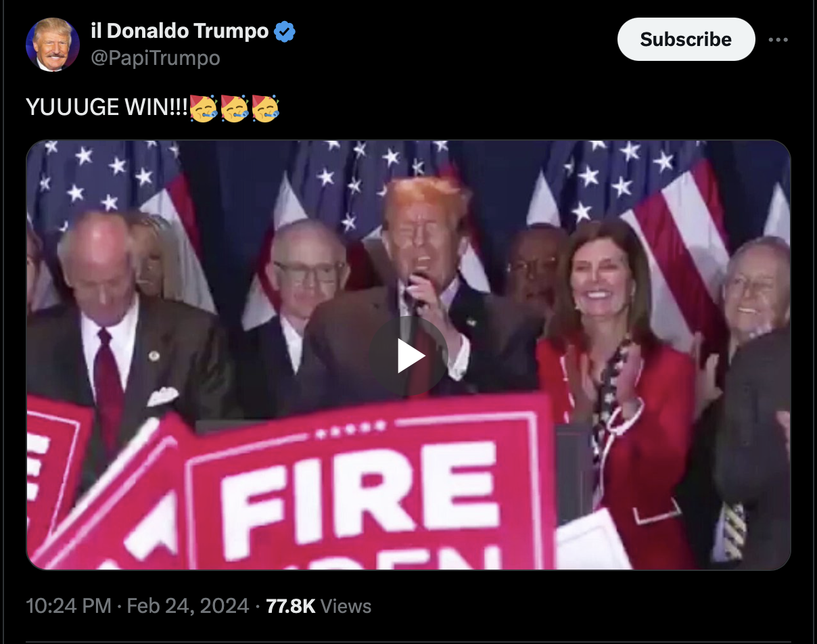817x644 pixels.
Task: Click the middle party-face emoji
Action: pos(234,109)
